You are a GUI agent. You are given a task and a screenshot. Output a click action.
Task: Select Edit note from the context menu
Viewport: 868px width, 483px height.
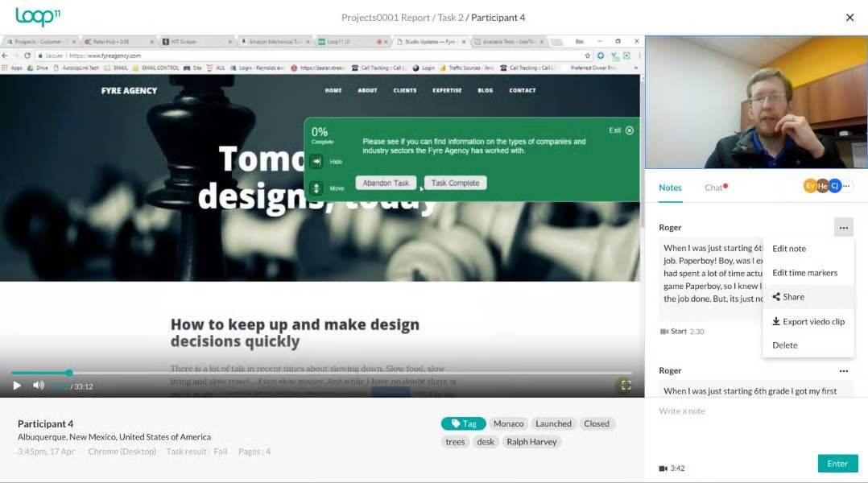[791, 249]
